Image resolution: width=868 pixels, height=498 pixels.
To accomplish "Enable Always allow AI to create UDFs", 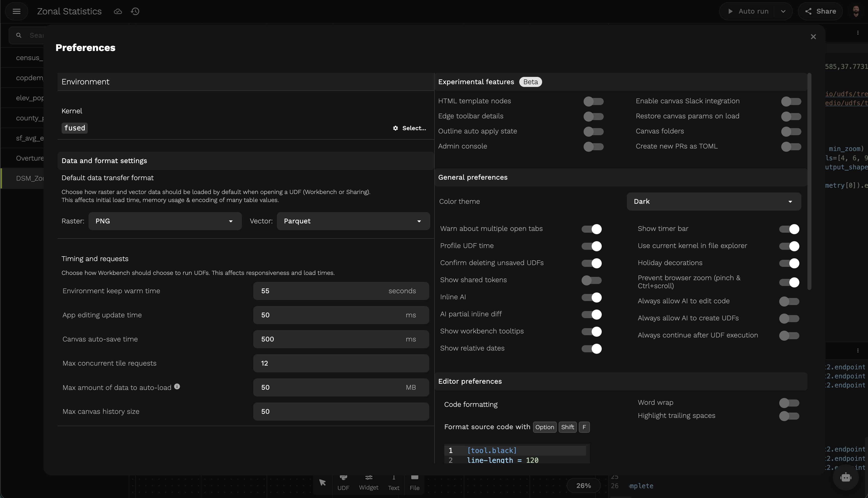I will 789,318.
